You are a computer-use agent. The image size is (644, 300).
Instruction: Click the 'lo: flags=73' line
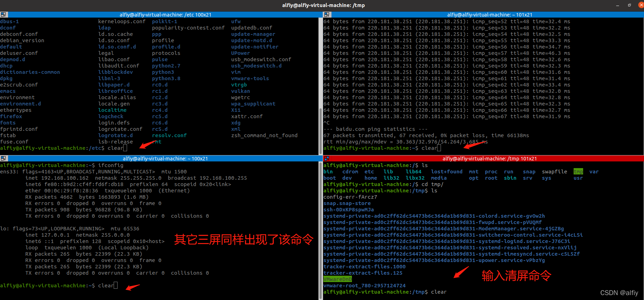click(70, 229)
